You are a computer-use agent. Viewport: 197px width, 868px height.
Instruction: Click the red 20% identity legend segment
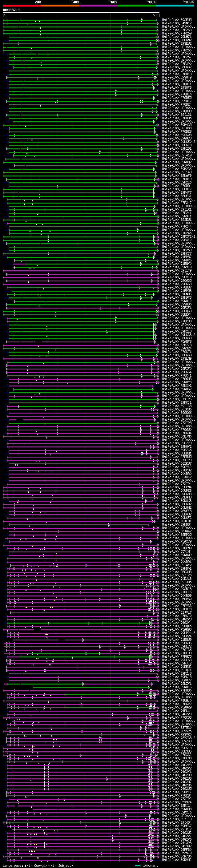(x=22, y=6)
